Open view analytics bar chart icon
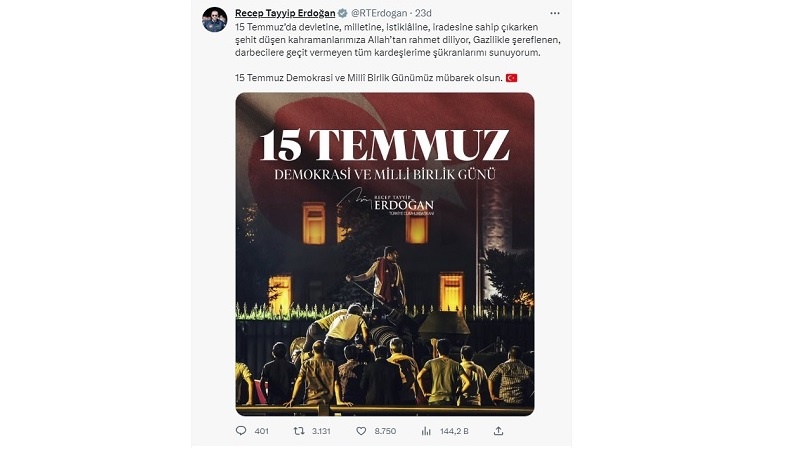The width and height of the screenshot is (800, 450). 426,431
